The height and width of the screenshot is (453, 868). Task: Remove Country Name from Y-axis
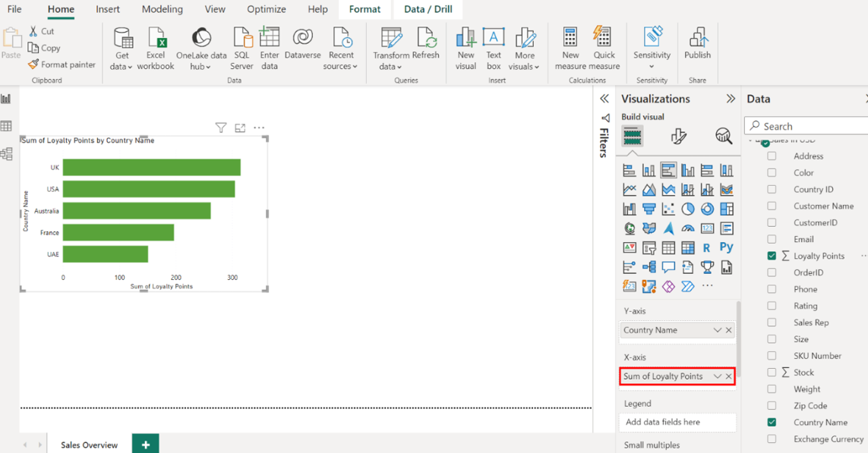[x=729, y=330]
